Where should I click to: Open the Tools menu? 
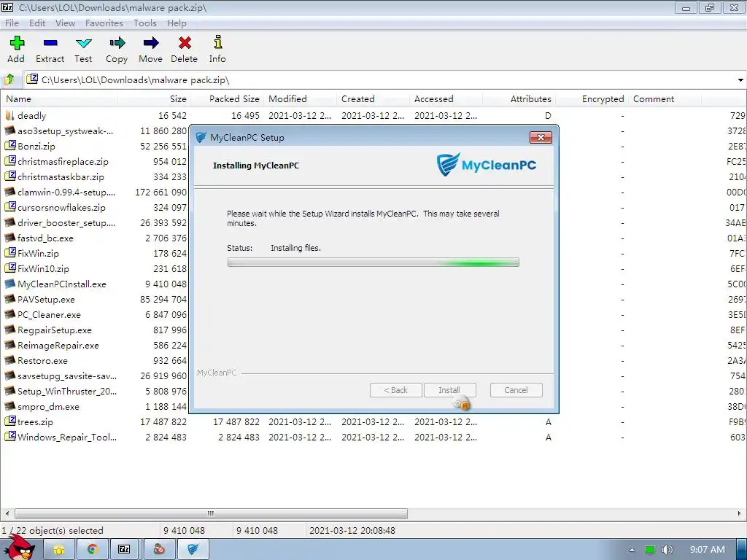pos(145,23)
